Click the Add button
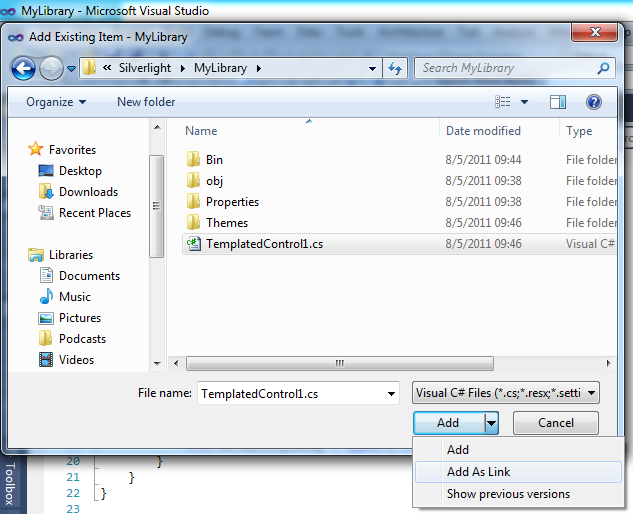This screenshot has height=514, width=633. [448, 423]
